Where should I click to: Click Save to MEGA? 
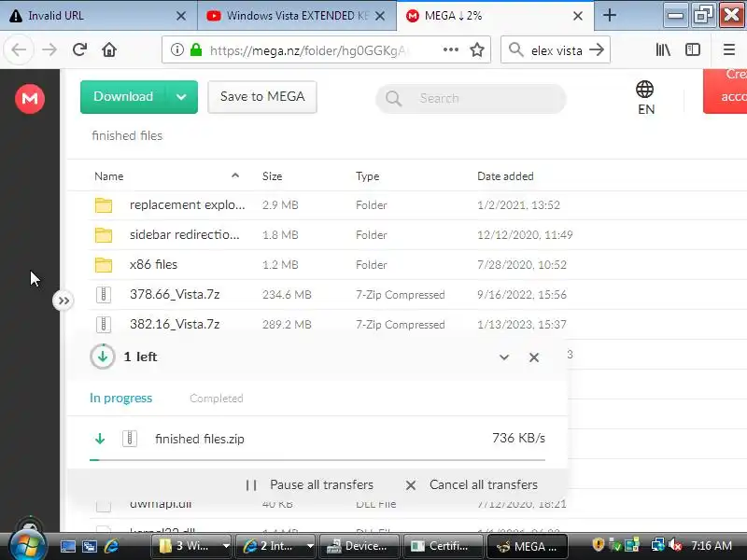262,97
